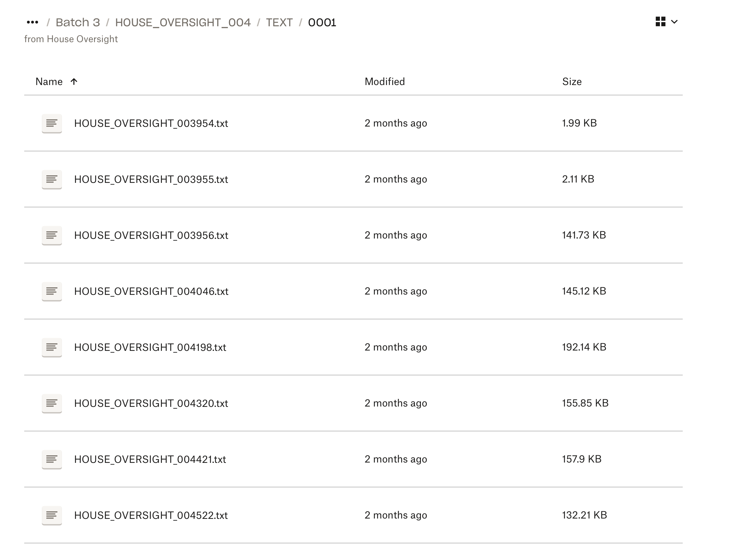This screenshot has width=736, height=560.
Task: Click the 155.85 KB size value
Action: coord(585,403)
